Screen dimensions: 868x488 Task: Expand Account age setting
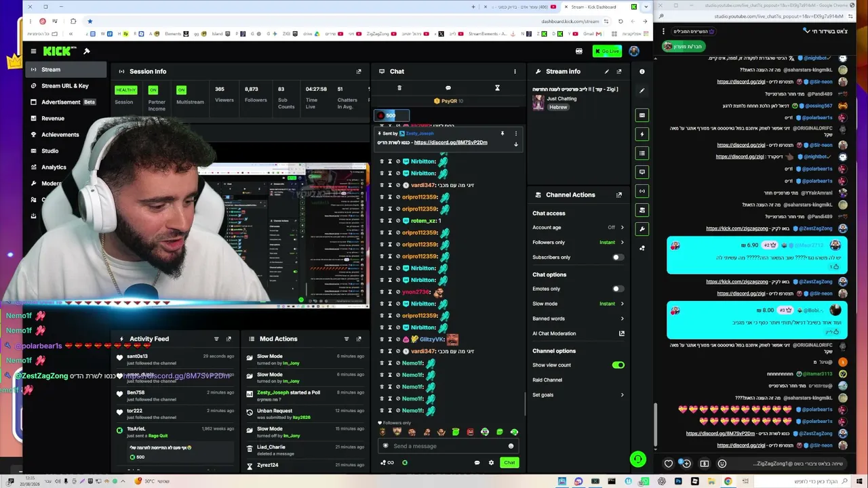tap(622, 228)
